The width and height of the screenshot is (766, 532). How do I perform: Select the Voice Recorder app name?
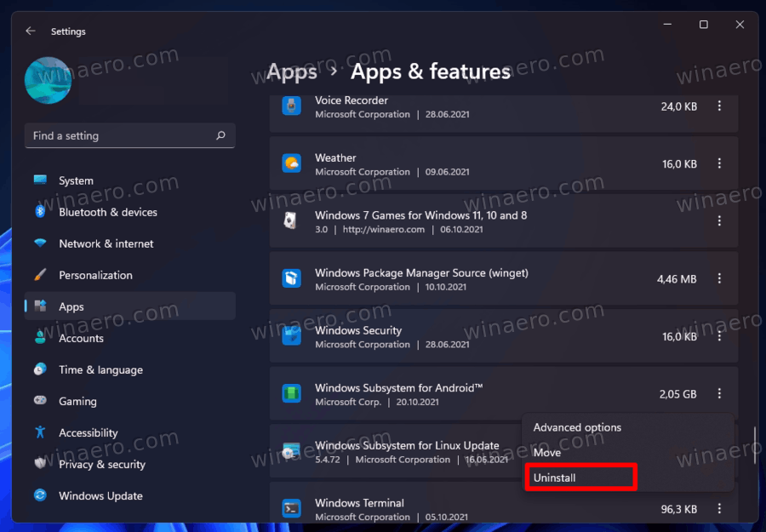352,100
